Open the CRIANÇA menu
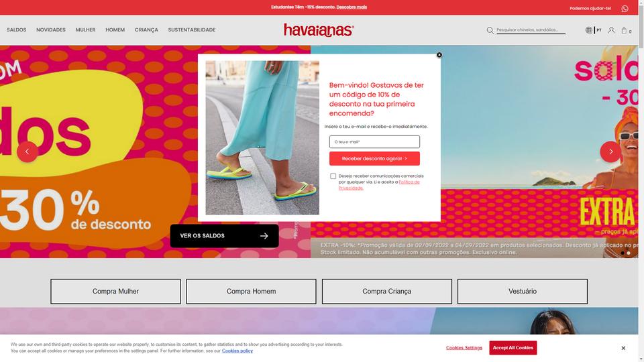644x362 pixels. coord(146,30)
